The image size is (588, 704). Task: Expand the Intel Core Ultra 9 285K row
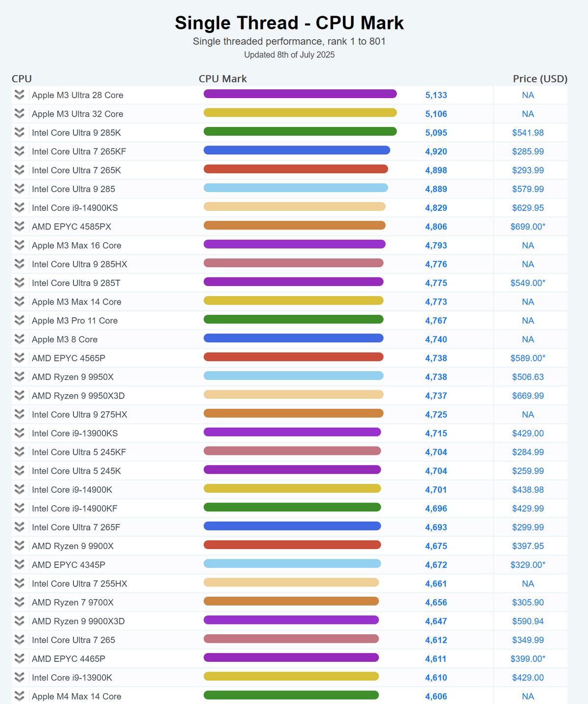(x=19, y=132)
